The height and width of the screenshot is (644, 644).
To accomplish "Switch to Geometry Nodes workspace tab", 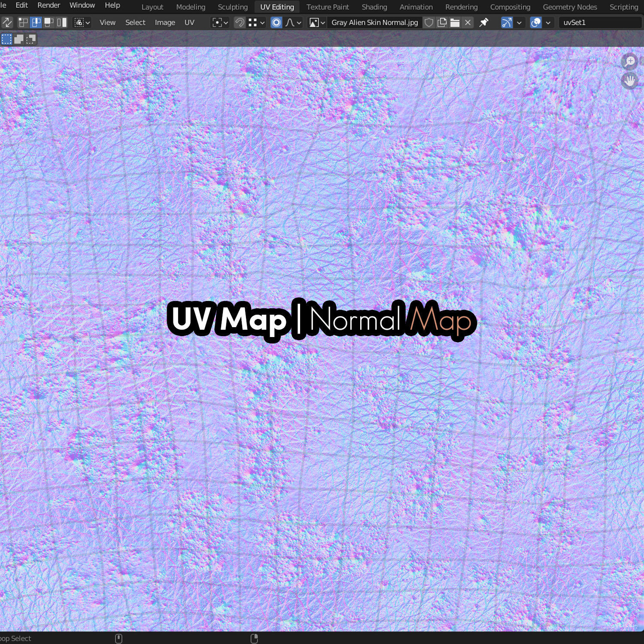I will coord(570,7).
